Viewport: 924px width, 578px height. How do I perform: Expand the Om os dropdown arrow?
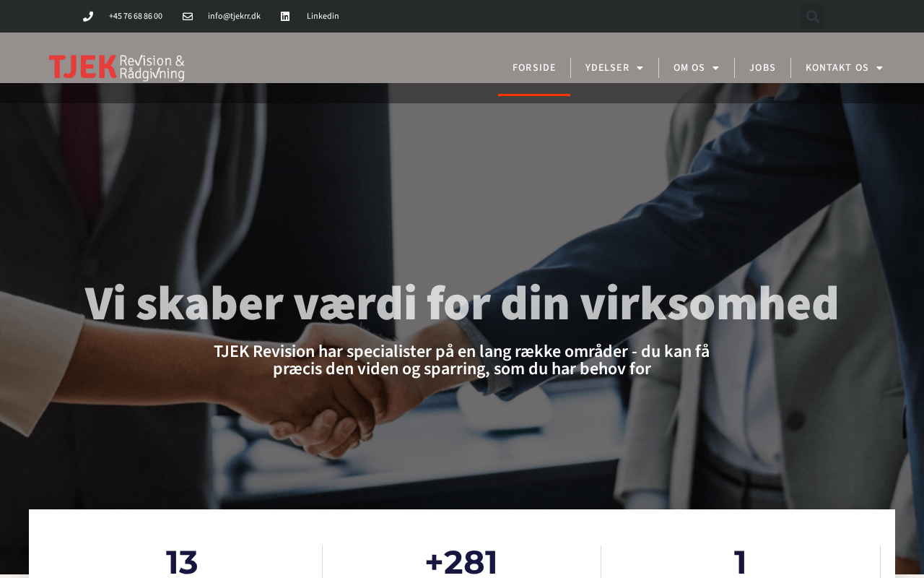(x=715, y=68)
